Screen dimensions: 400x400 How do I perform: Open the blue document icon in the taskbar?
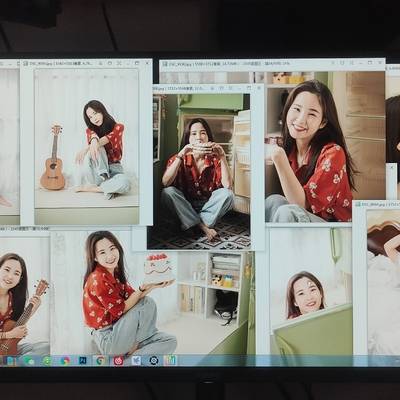[11, 361]
